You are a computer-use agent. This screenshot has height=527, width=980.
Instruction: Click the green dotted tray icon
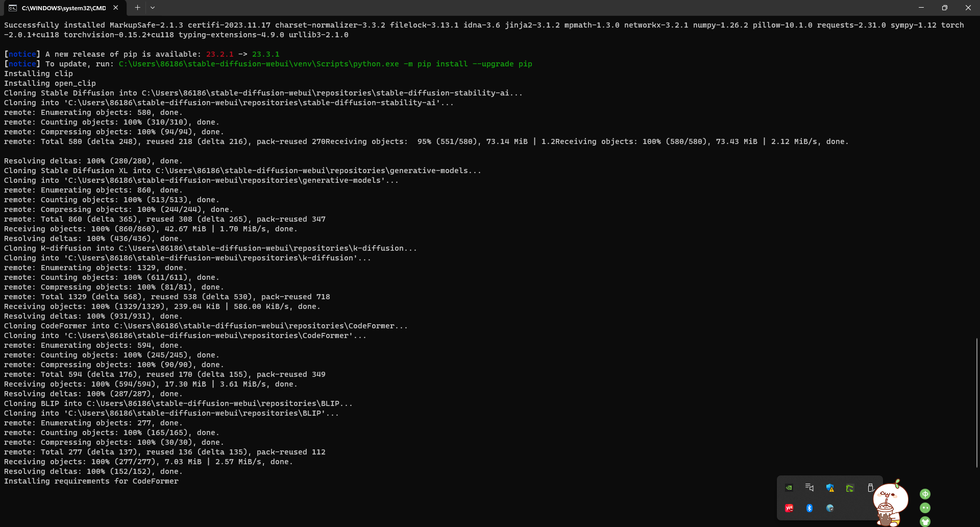coord(850,488)
